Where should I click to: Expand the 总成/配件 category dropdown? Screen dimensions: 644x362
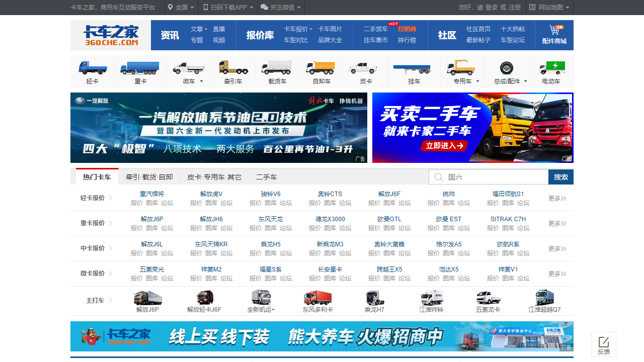coord(525,81)
